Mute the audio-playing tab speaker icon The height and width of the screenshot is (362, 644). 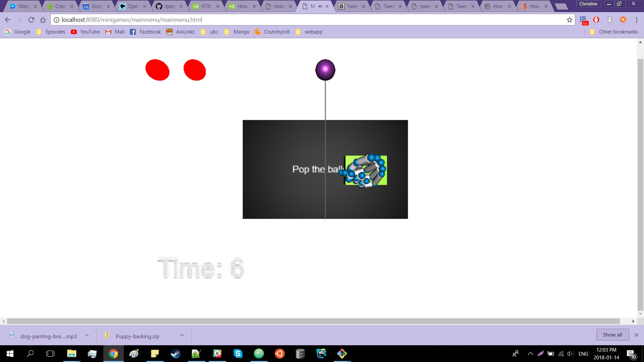[x=320, y=6]
